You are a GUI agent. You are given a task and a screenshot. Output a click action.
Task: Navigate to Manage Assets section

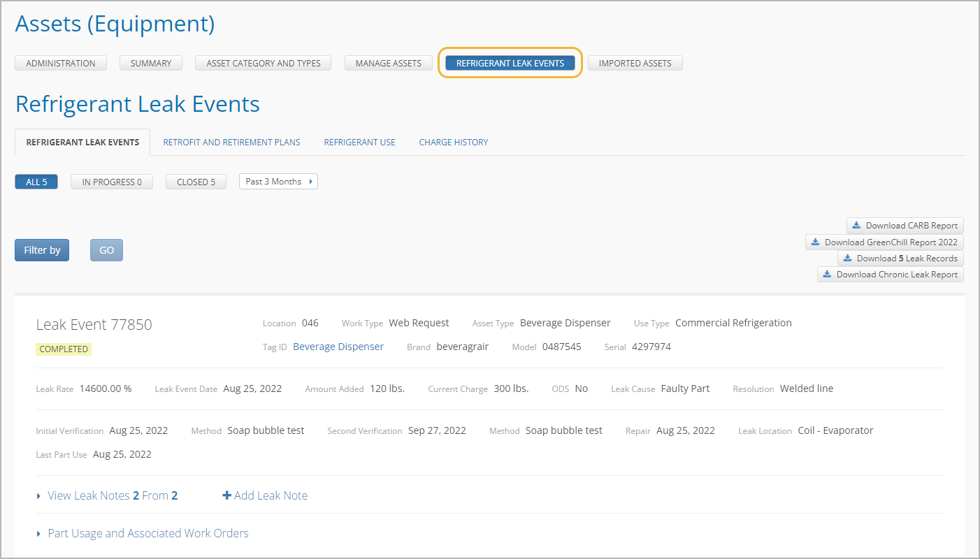coord(388,64)
